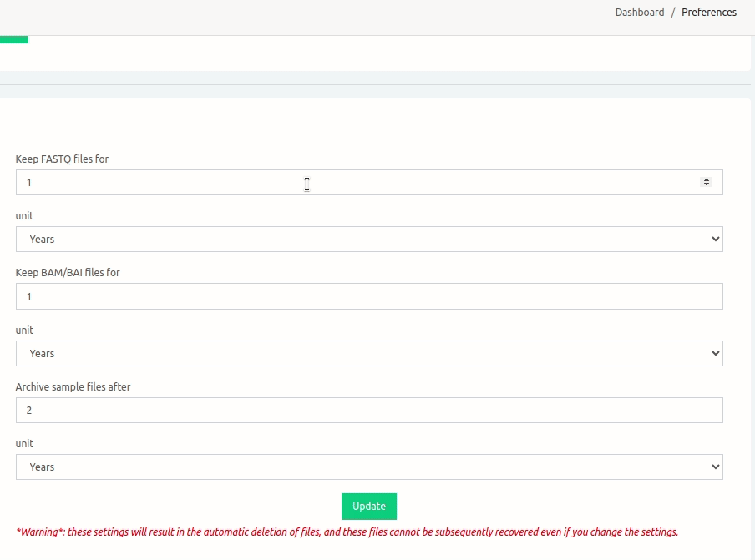
Task: Expand the unit selector under Keep BAM/BAI files
Action: pos(368,354)
